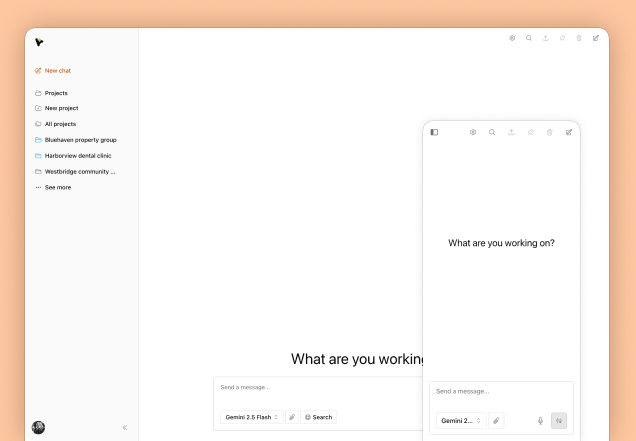Open search from main window top toolbar
Image resolution: width=636 pixels, height=441 pixels.
point(529,38)
